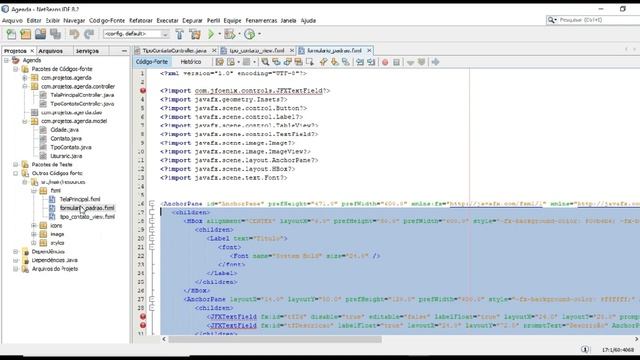
Task: Click the editor Find Selection magnifier icon
Action: tap(265, 62)
